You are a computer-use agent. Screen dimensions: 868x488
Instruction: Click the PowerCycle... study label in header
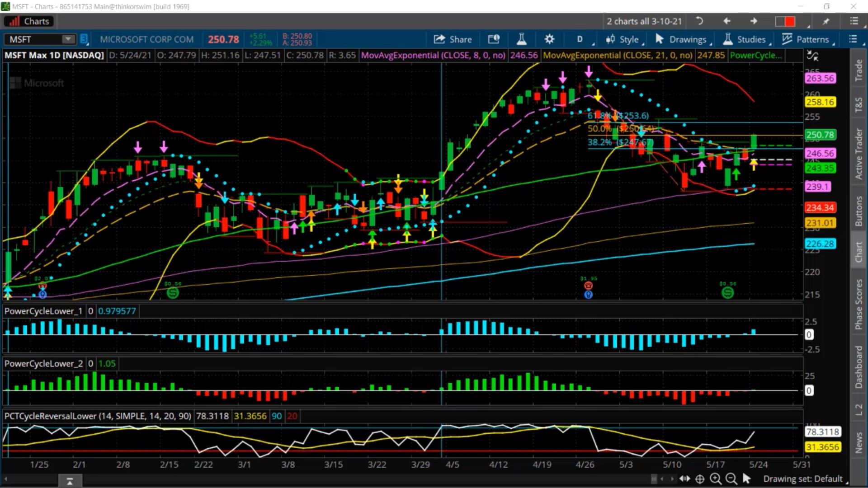tap(756, 55)
